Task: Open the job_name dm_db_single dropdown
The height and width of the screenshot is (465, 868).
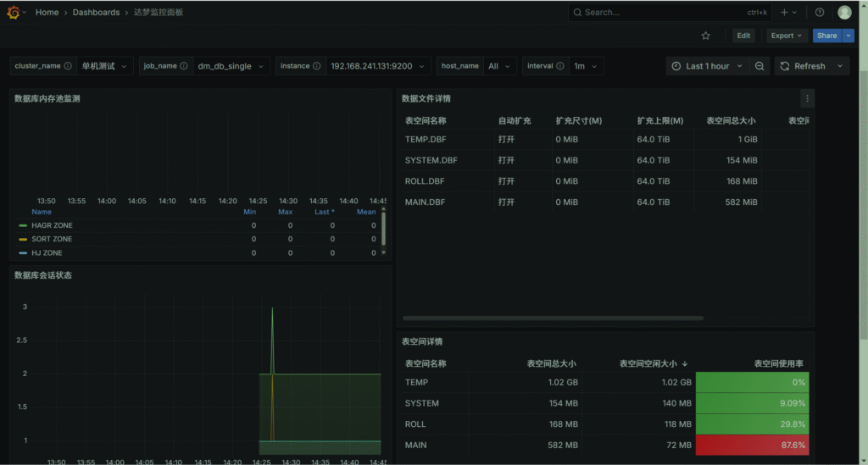Action: tap(230, 66)
